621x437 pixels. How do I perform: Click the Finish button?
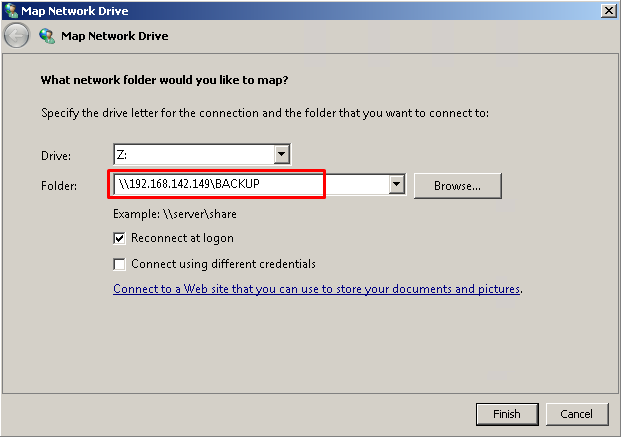[x=507, y=414]
